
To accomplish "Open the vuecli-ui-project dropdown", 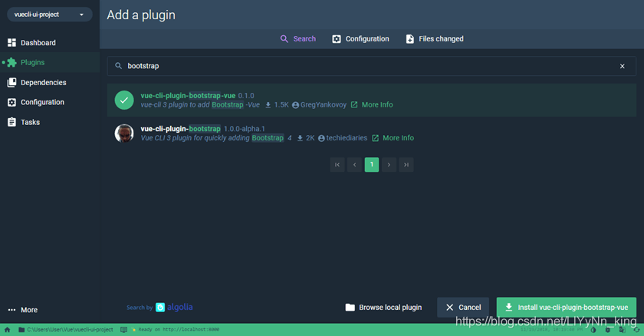I will point(49,15).
